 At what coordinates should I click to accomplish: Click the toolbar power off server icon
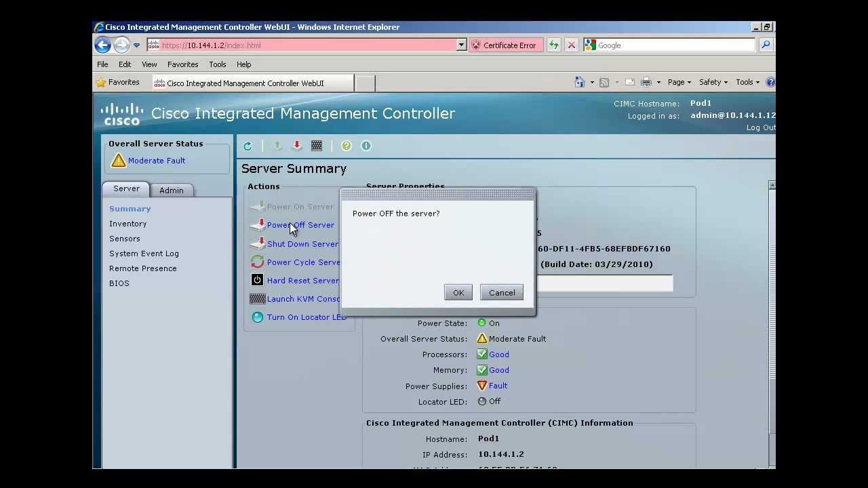point(296,146)
